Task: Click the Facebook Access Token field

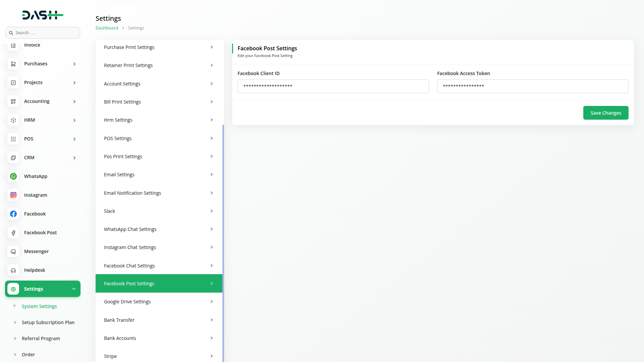Action: click(532, 86)
